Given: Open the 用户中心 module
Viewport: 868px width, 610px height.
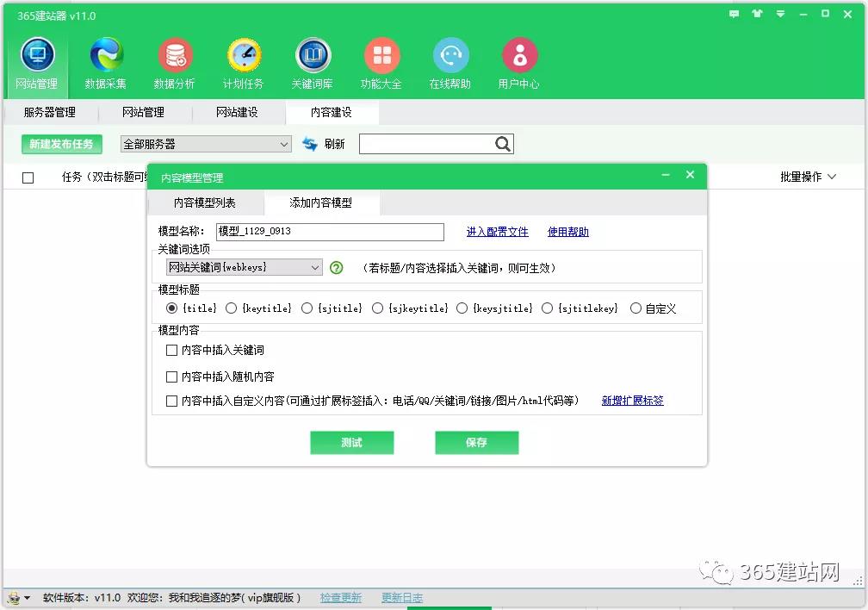Looking at the screenshot, I should click(519, 64).
